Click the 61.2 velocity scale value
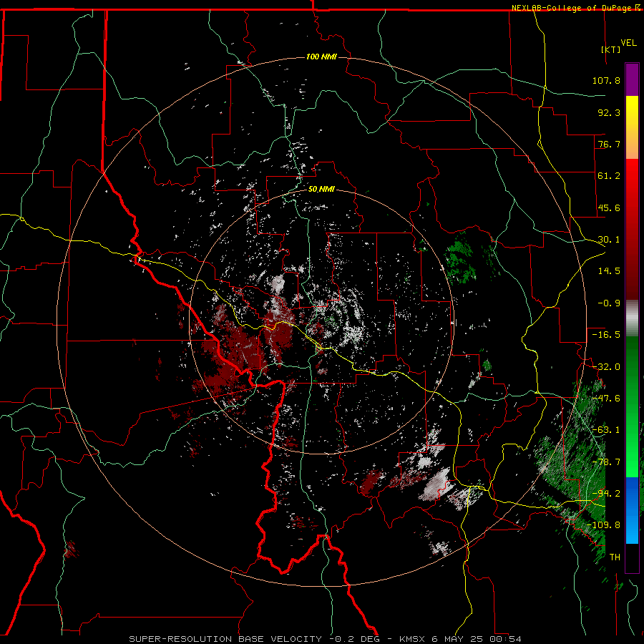 click(609, 176)
